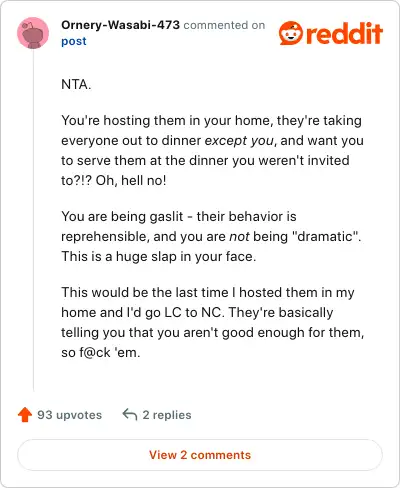Open the "2 replies" link

[167, 415]
